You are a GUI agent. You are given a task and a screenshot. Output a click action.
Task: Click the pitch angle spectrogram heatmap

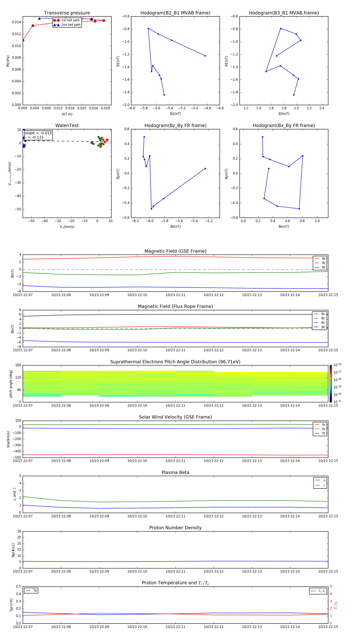pos(175,384)
